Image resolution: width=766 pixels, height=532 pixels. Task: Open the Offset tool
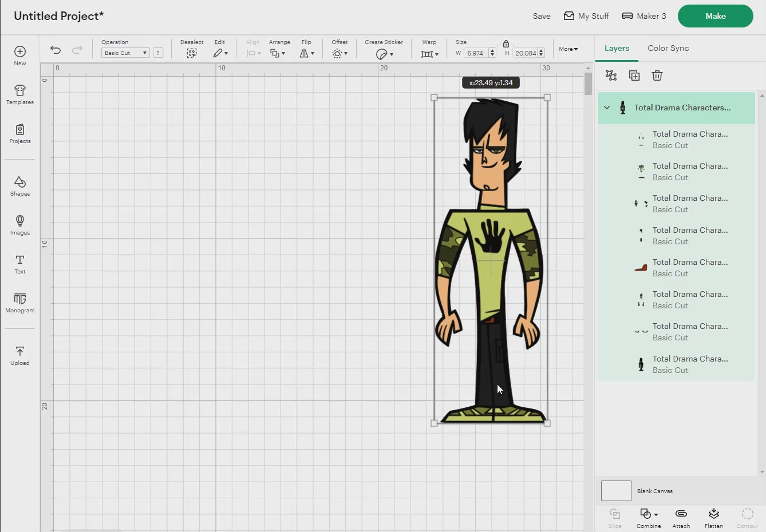[x=339, y=53]
